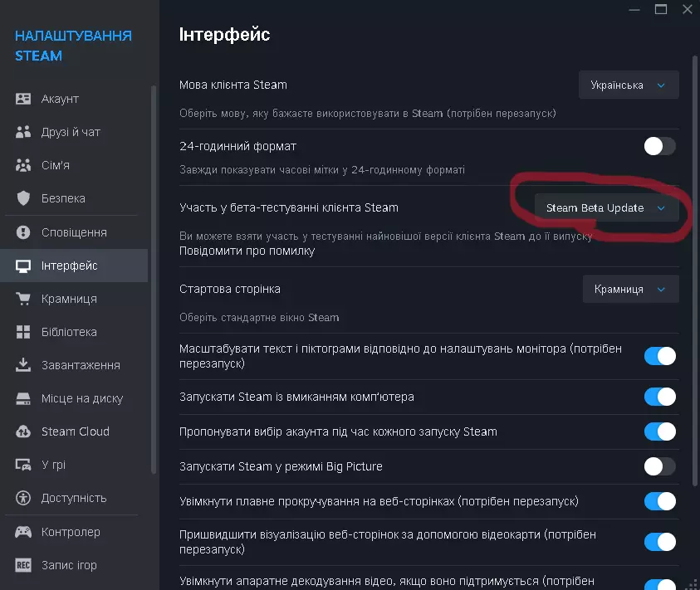Open the Українська language dropdown
700x590 pixels.
pos(629,85)
